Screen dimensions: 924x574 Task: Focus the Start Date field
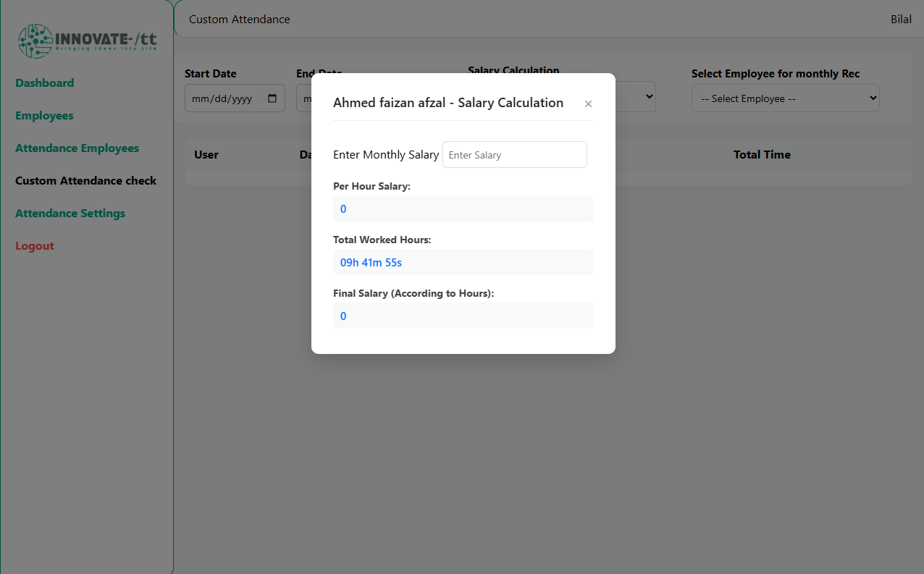click(x=224, y=98)
